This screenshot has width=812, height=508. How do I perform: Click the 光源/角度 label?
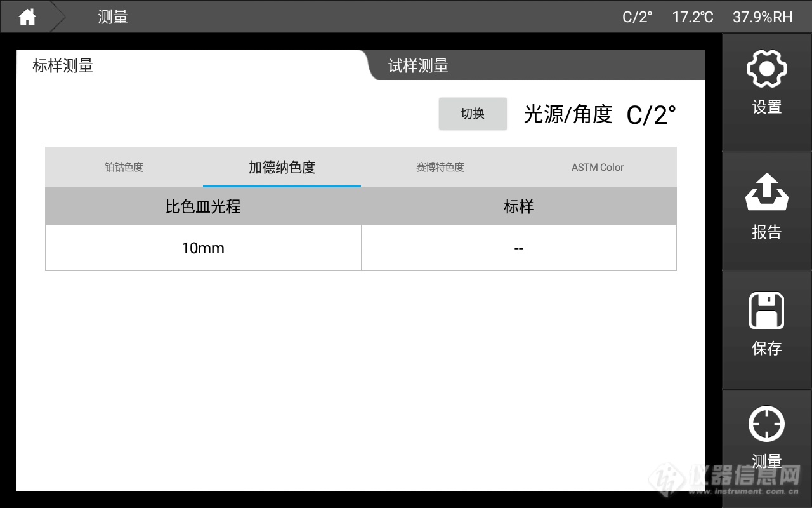click(x=568, y=114)
